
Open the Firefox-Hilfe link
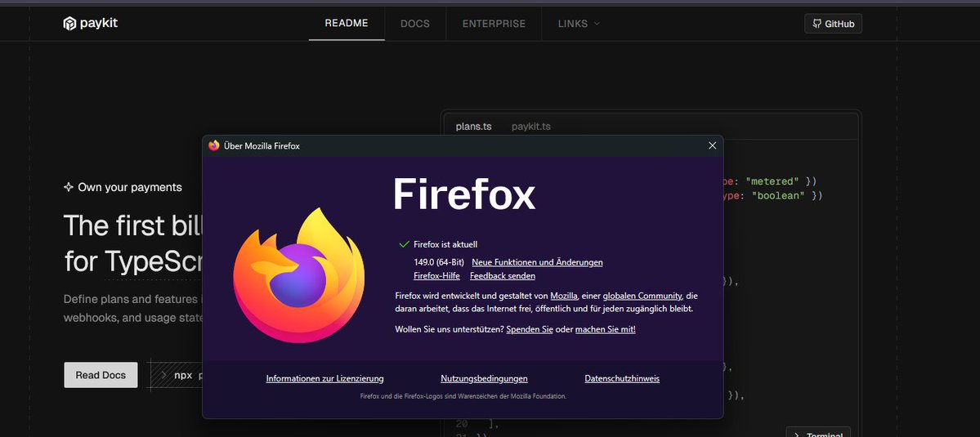437,276
